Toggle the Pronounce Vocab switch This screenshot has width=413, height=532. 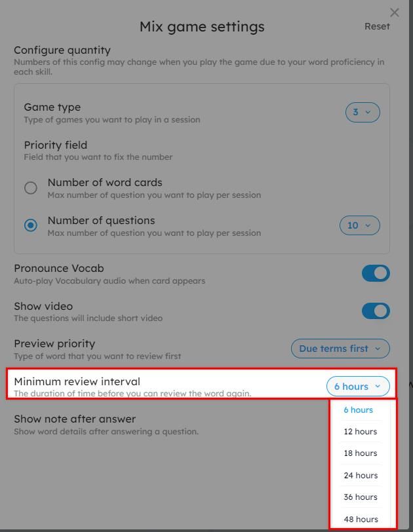[x=376, y=273]
